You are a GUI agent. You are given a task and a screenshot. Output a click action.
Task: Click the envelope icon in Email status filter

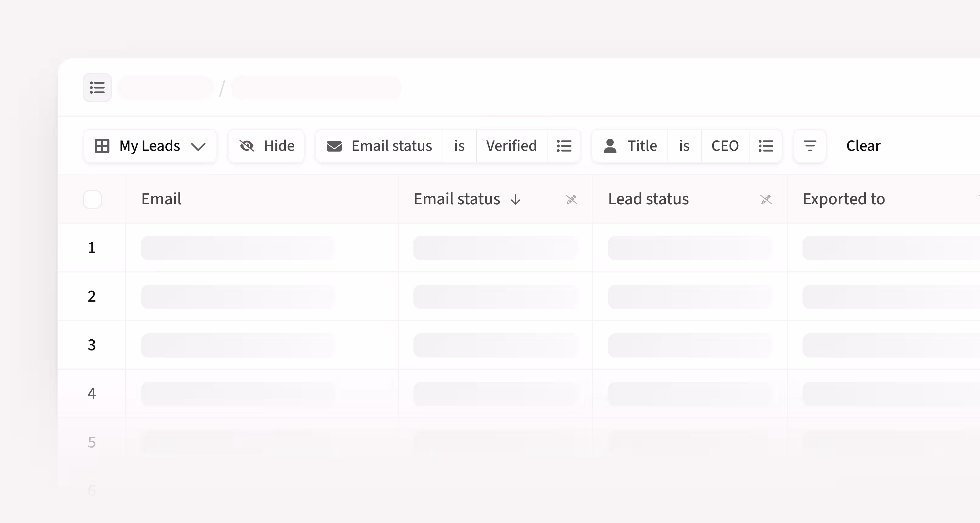(x=334, y=146)
